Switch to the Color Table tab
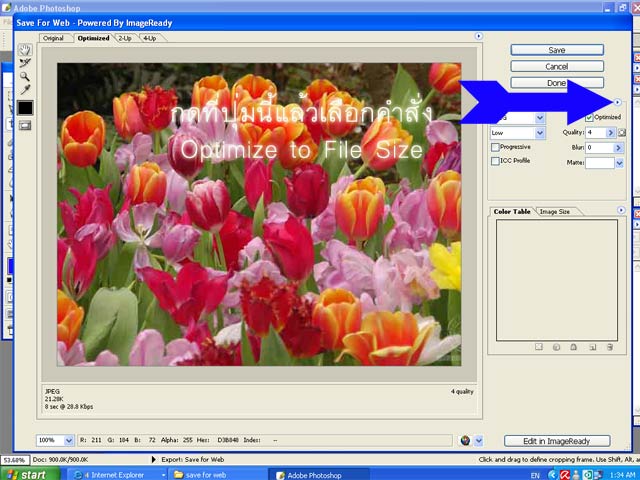Viewport: 640px width, 480px height. point(512,211)
